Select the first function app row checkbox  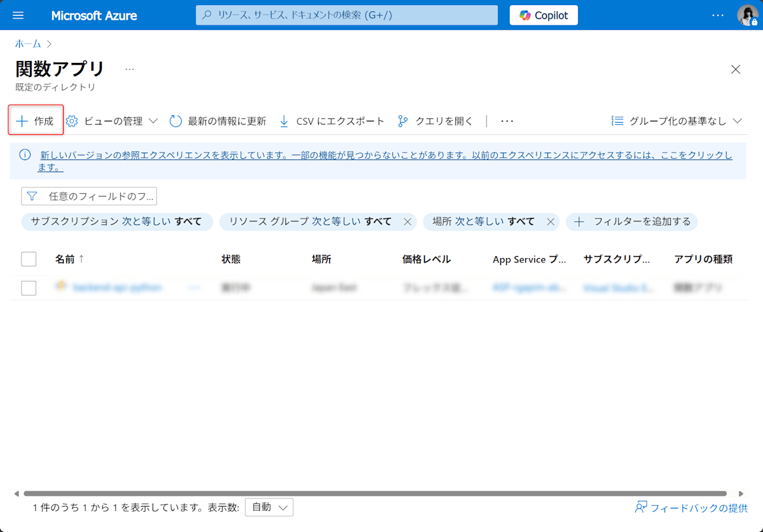(x=29, y=288)
